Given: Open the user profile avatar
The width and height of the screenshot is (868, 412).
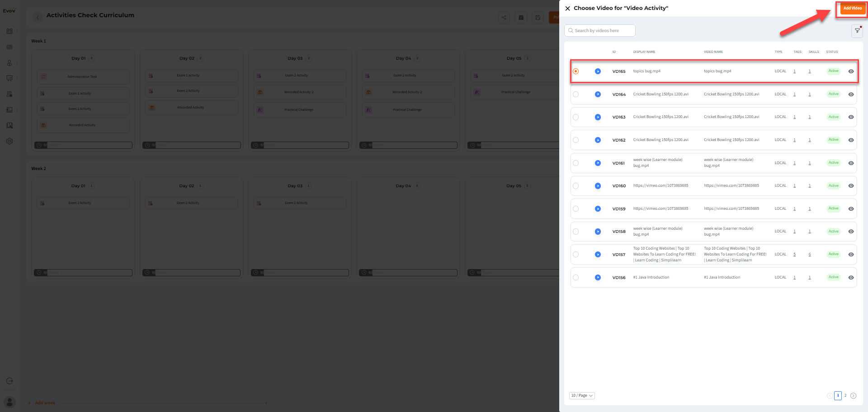Looking at the screenshot, I should point(9,402).
